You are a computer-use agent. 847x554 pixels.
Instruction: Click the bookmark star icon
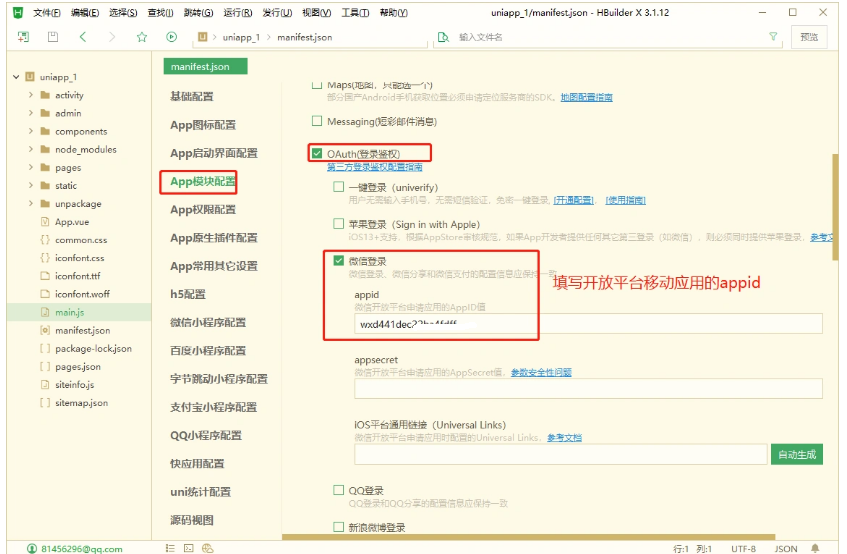pos(142,36)
